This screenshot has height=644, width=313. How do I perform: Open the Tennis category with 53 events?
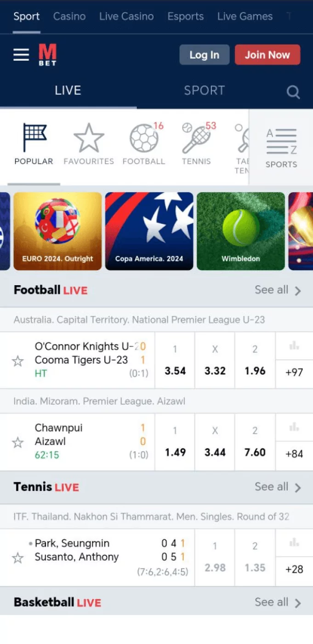[x=196, y=140]
